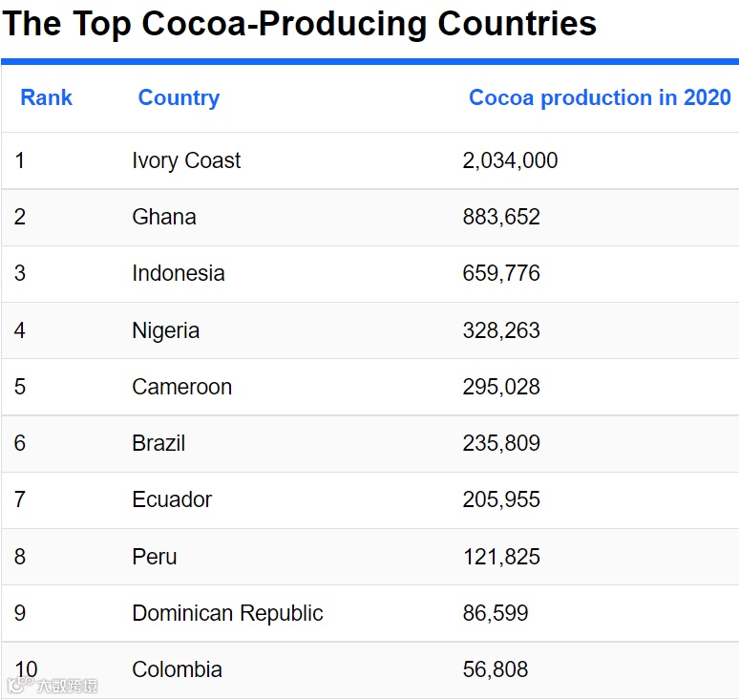Select the Ghana country cell

pyautogui.click(x=164, y=217)
